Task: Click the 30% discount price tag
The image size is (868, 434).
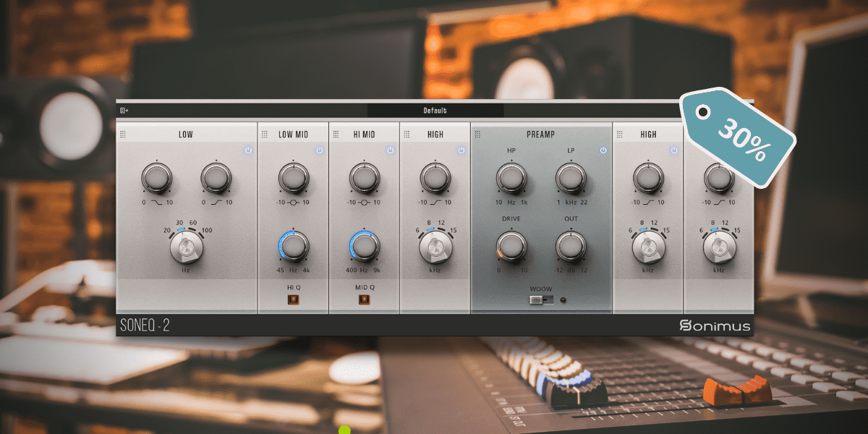Action: [x=736, y=136]
